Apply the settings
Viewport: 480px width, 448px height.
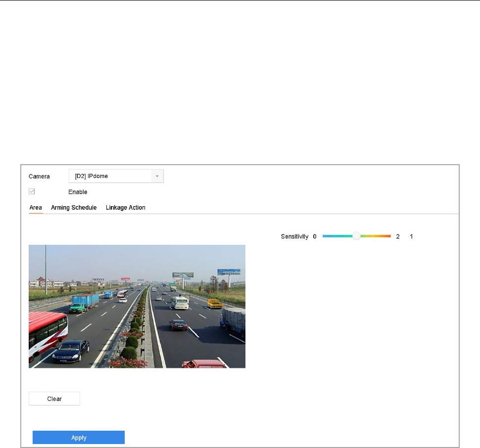[79, 438]
